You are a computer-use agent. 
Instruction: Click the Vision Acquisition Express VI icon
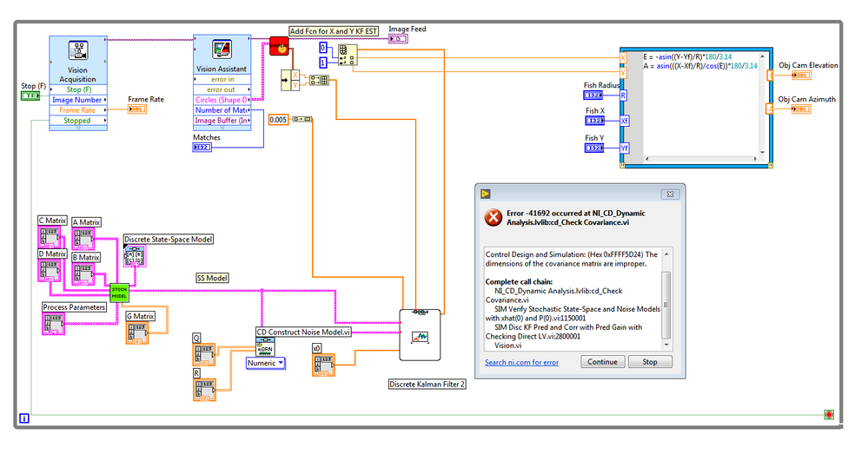tap(78, 50)
